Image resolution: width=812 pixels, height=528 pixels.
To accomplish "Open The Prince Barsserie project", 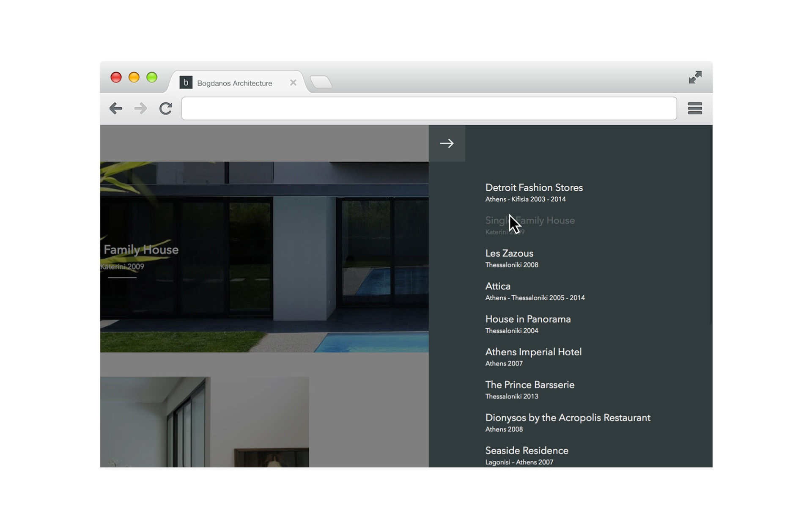I will [529, 385].
